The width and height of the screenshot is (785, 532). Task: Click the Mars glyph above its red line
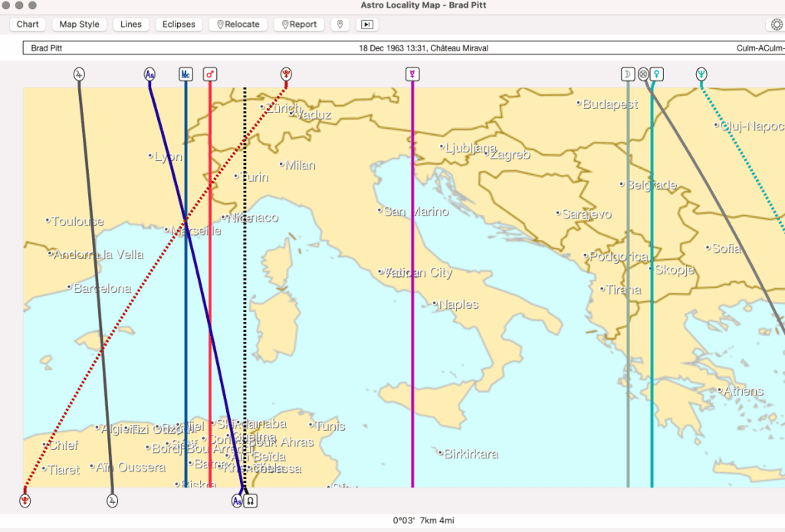(x=209, y=74)
